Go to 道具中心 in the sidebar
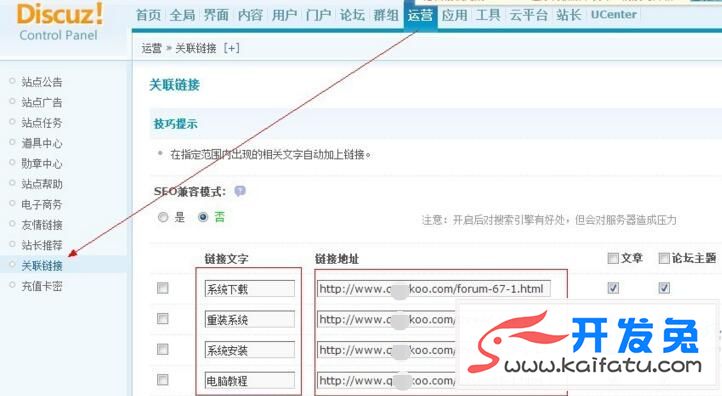 click(42, 143)
